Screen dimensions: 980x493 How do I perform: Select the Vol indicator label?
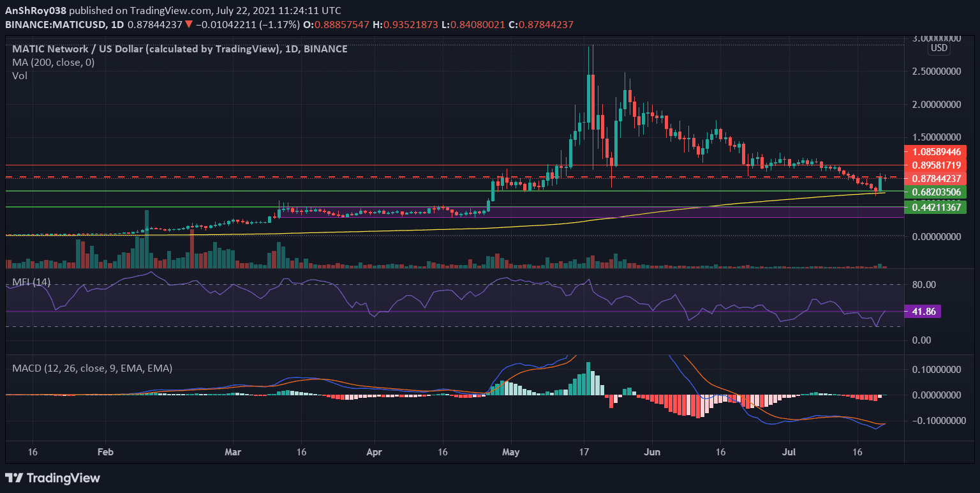click(20, 75)
